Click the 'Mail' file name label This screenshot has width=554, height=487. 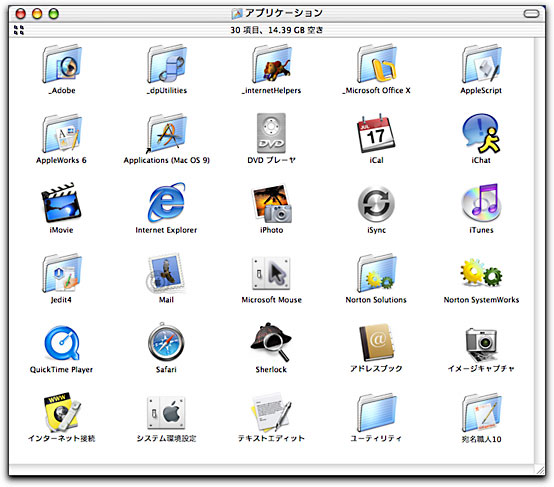click(x=166, y=300)
